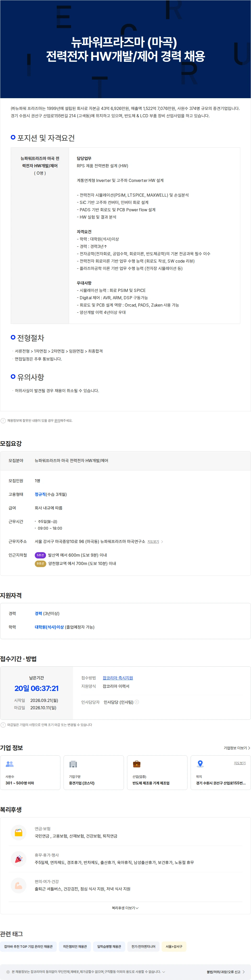
Task: Click 서류전형 > 1차면접 process line
Action: point(59,351)
